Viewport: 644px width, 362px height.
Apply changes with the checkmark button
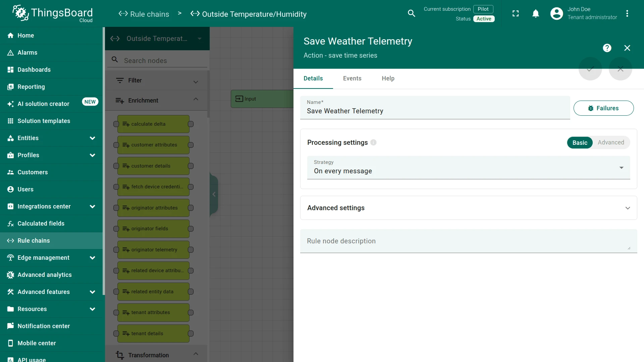590,69
